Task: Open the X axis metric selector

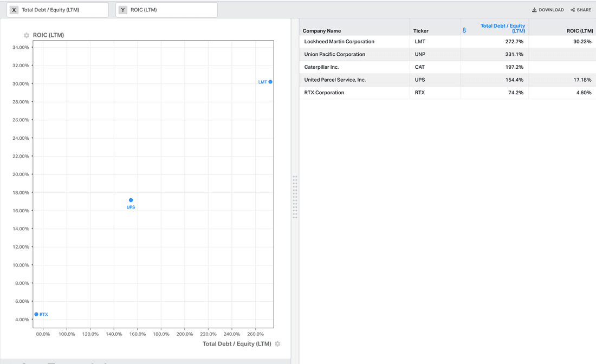Action: click(x=57, y=10)
